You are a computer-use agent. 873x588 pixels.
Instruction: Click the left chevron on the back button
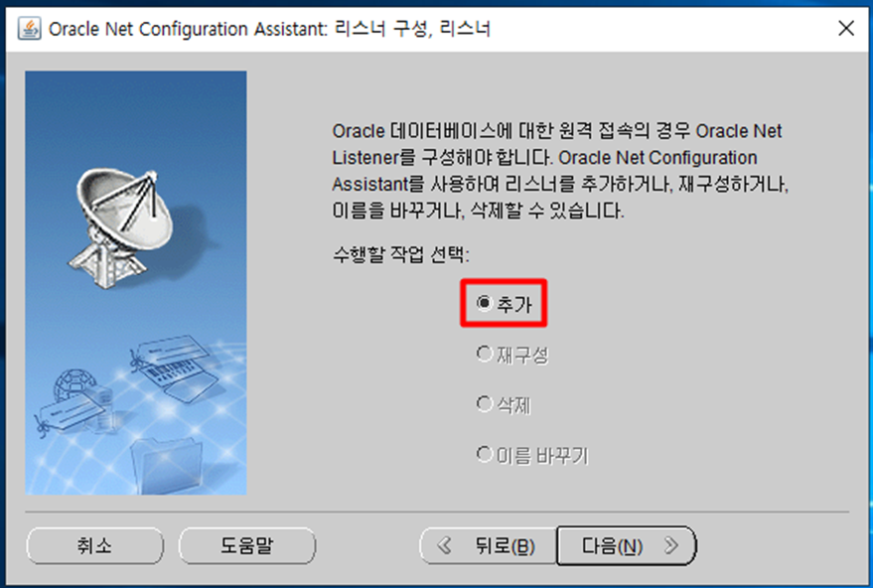(444, 545)
